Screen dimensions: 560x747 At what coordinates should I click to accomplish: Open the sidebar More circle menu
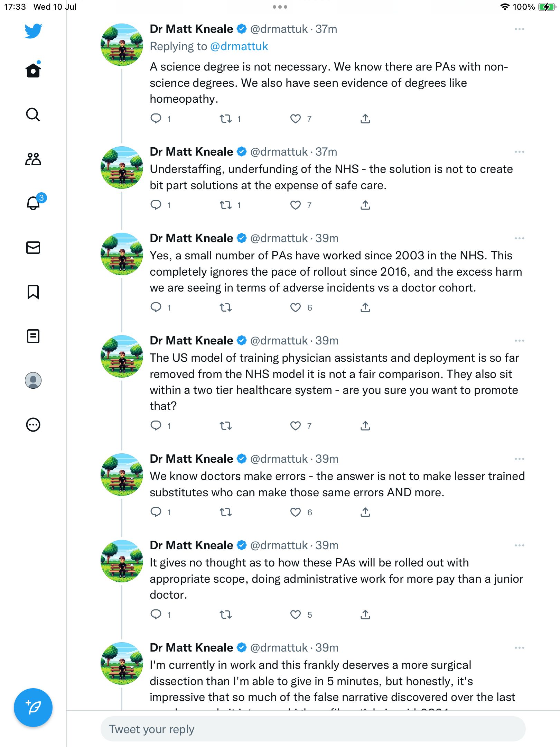(x=33, y=425)
